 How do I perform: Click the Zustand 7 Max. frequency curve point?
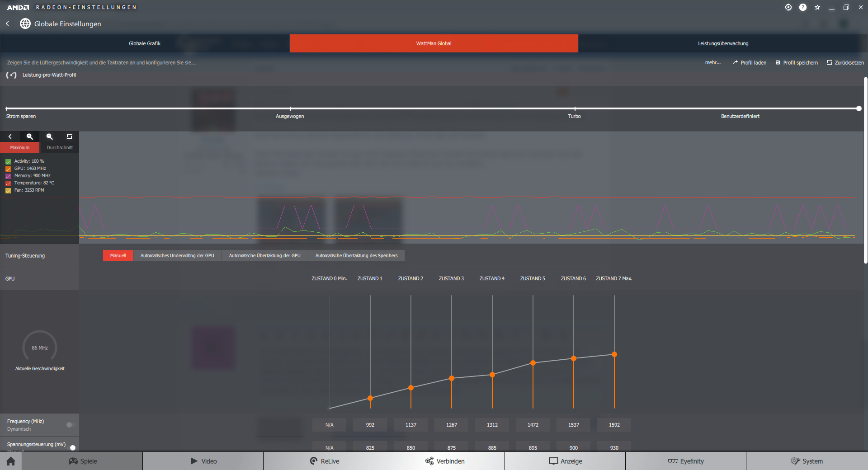tap(614, 354)
